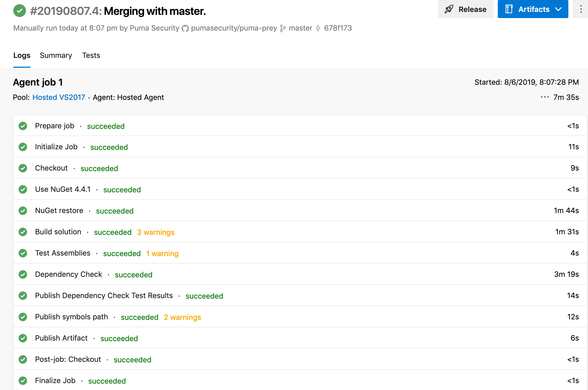Click the commit icon beside 678f173
The image size is (588, 390).
click(x=318, y=28)
